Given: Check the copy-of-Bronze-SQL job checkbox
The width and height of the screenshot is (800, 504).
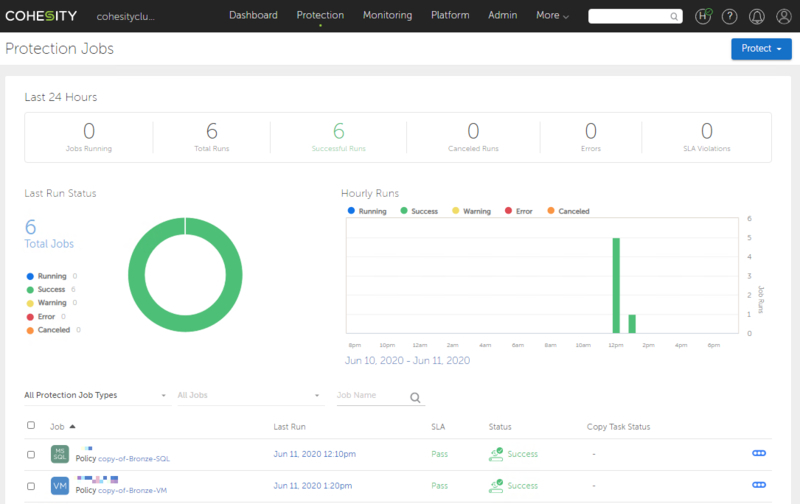Looking at the screenshot, I should [31, 455].
